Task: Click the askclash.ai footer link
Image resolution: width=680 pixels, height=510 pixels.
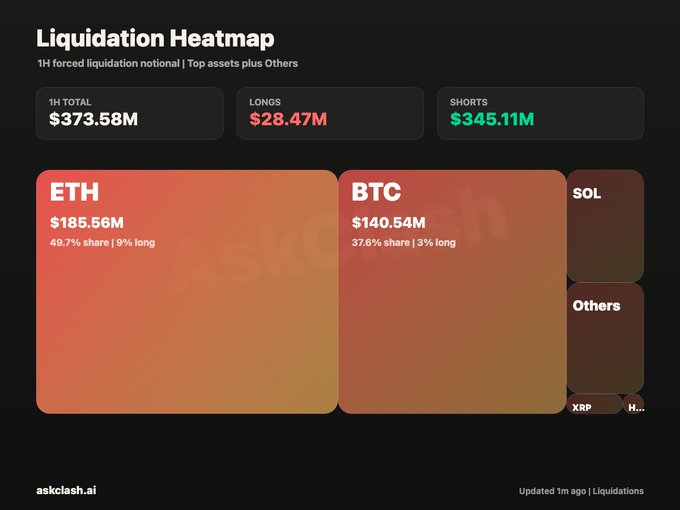Action: (66, 490)
